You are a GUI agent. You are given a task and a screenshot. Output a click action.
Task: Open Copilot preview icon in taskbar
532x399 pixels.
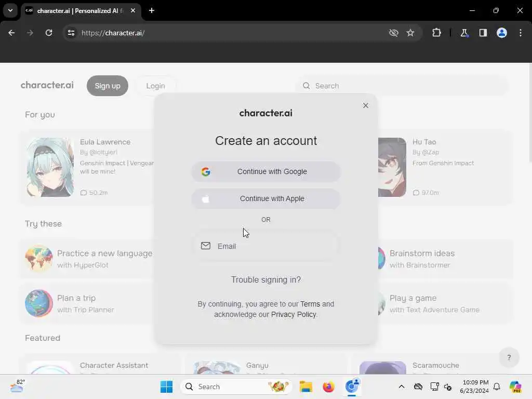[x=515, y=387]
